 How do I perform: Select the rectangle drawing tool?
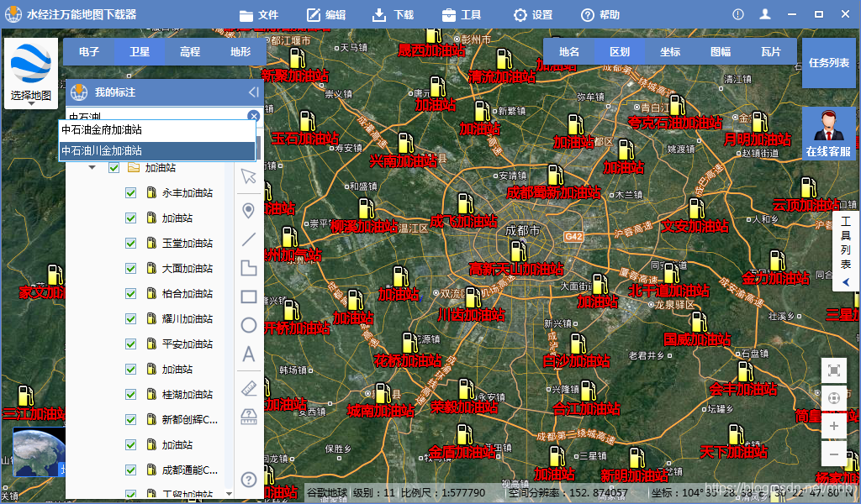pos(249,297)
